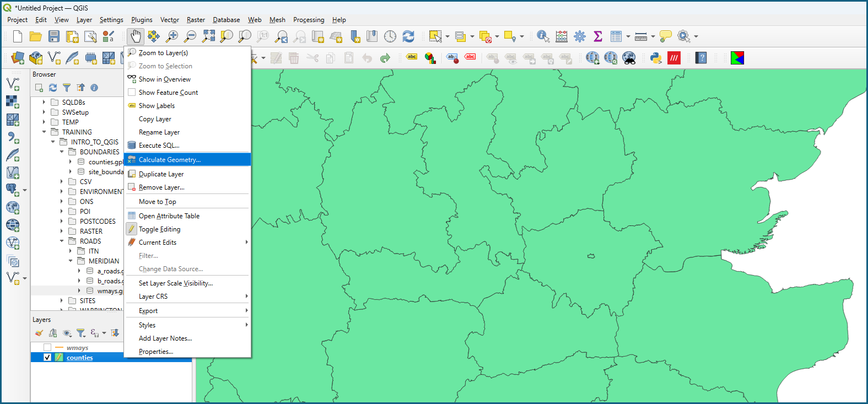Select the RASTER folder in Browser
Screen dimensions: 868x404
(91, 231)
